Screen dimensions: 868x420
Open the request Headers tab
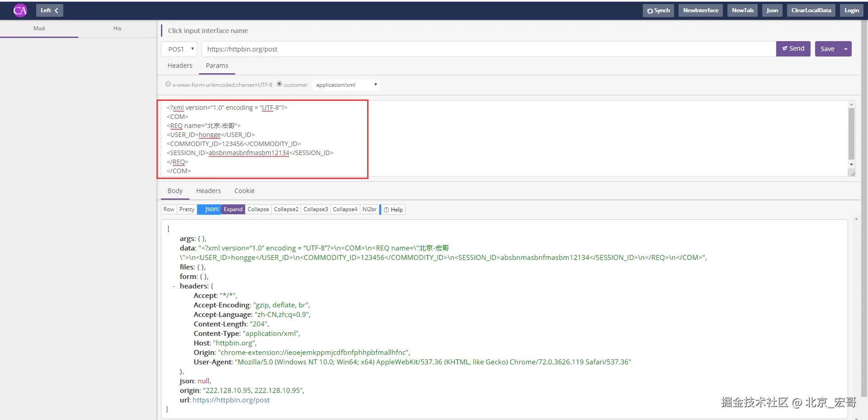tap(180, 66)
